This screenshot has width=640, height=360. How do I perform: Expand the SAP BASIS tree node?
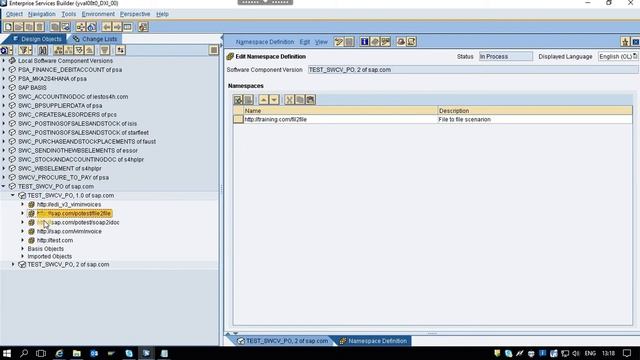click(4, 87)
